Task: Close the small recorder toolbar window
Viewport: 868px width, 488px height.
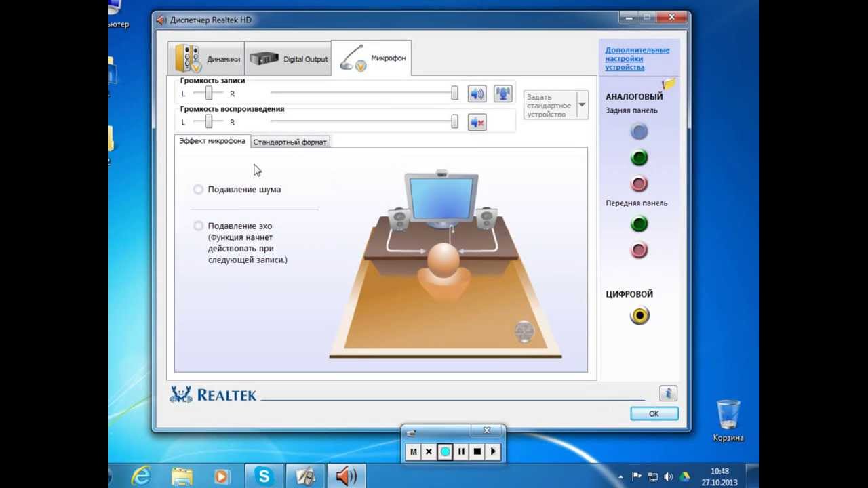Action: [x=487, y=431]
